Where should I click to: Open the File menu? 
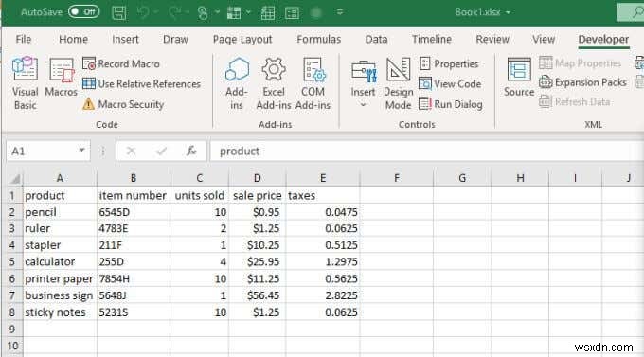coord(24,39)
